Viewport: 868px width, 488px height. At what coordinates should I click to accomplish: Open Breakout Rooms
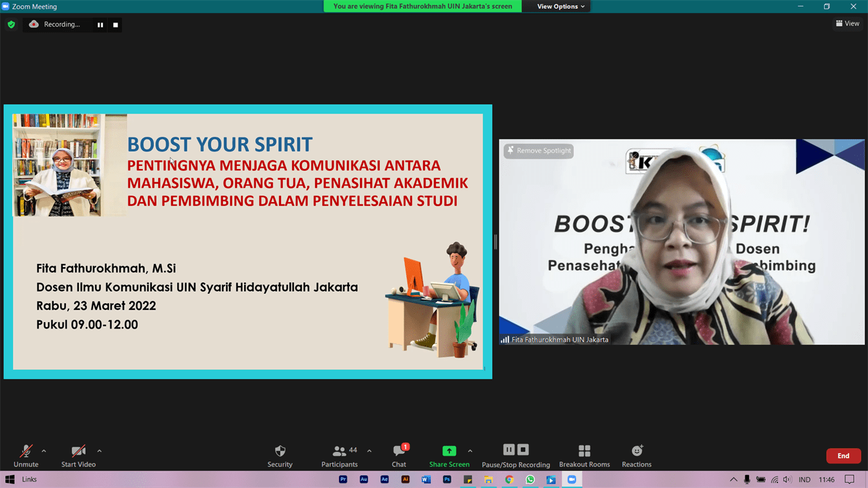(584, 455)
